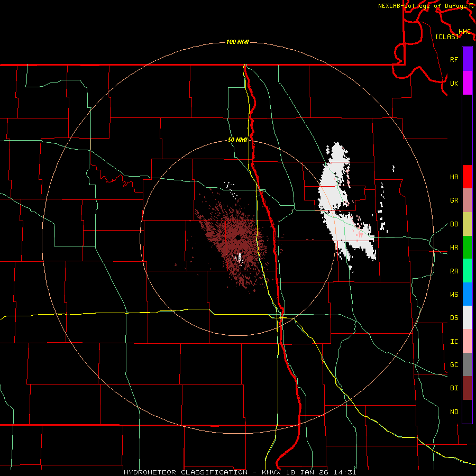The width and height of the screenshot is (476, 476).
Task: Click the BI legend label
Action: (x=454, y=388)
